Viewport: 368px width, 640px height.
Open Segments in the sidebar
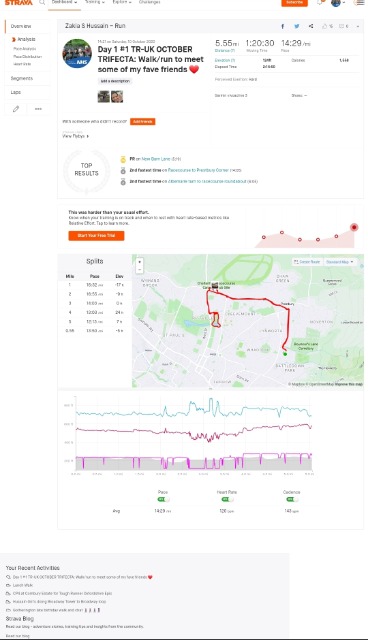(22, 78)
